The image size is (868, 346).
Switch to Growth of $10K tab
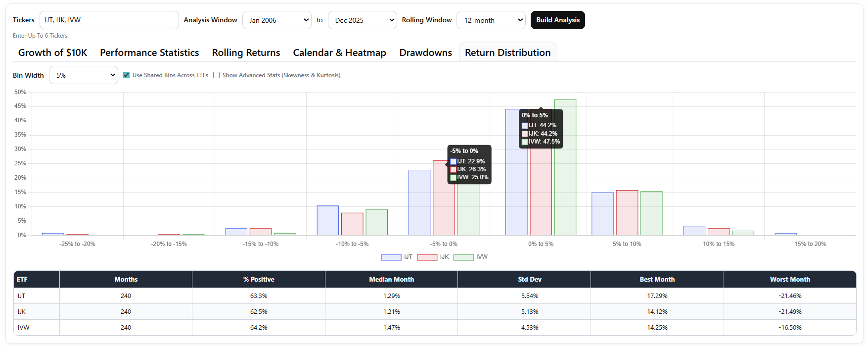(53, 52)
